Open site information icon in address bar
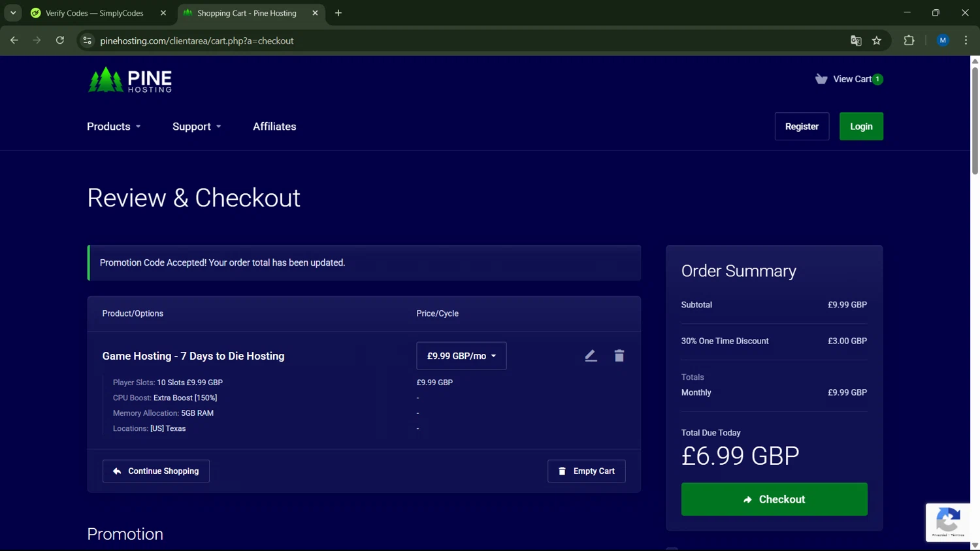The image size is (980, 551). (x=87, y=40)
